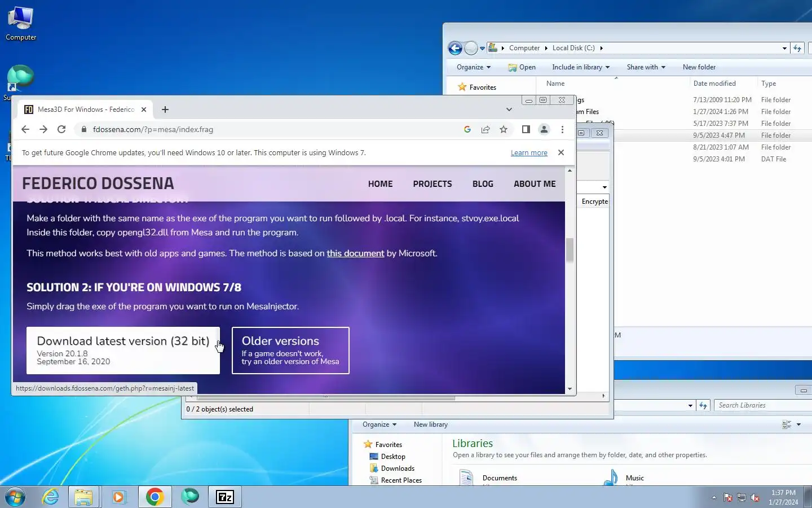Image resolution: width=812 pixels, height=508 pixels.
Task: Go to HOME on Federico Dossena site
Action: tap(381, 184)
